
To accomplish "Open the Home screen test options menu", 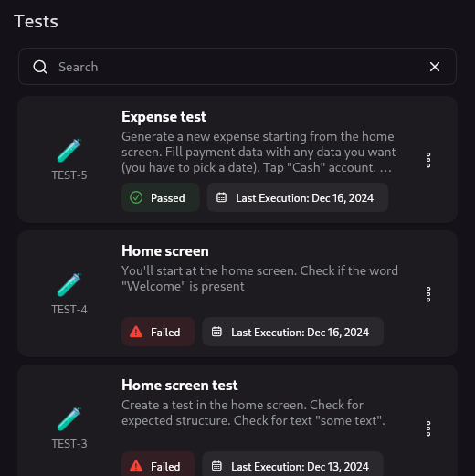I will (428, 428).
